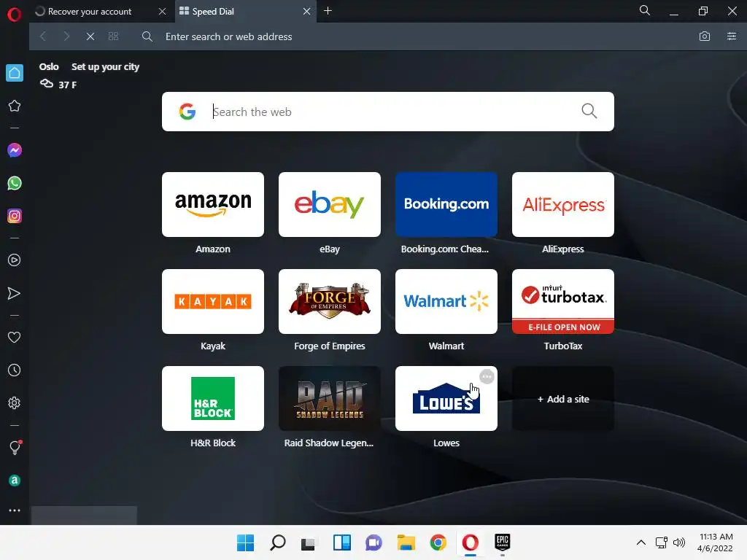Click the 37 F weather reading
This screenshot has height=560, width=747.
(68, 85)
